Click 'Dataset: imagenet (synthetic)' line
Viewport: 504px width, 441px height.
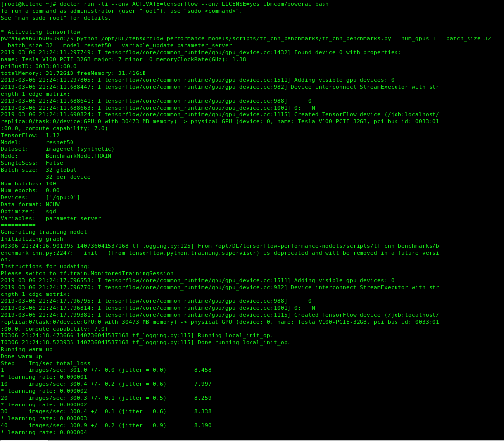pos(58,149)
